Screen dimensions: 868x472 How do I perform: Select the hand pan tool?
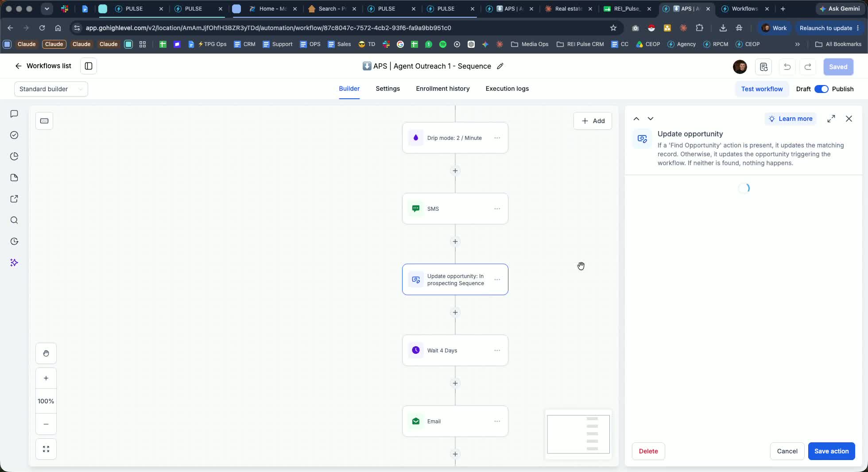click(x=46, y=353)
